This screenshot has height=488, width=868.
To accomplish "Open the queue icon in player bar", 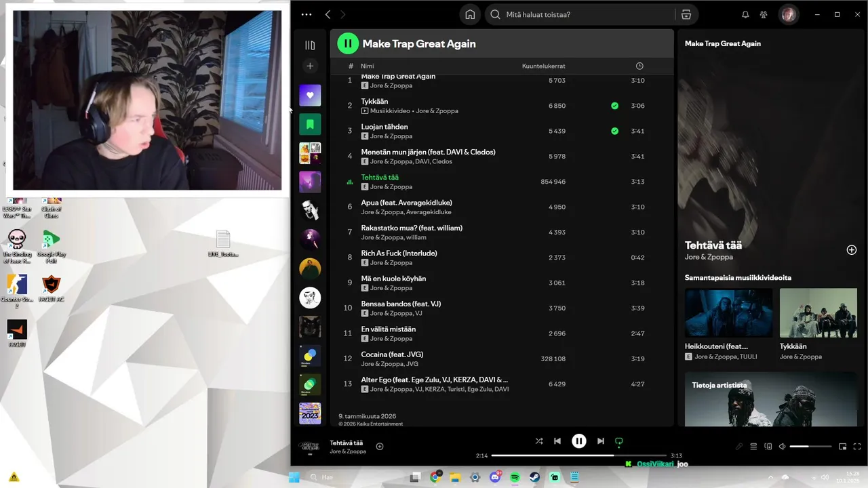I will point(753,447).
